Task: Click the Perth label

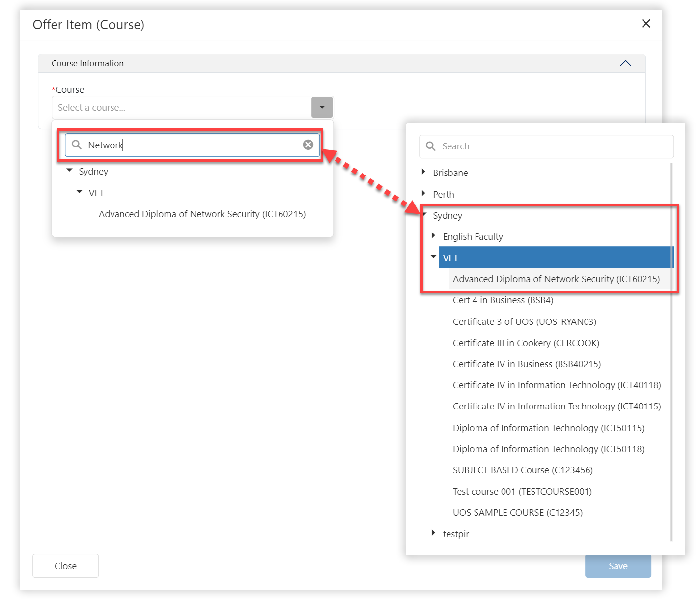Action: (x=444, y=195)
